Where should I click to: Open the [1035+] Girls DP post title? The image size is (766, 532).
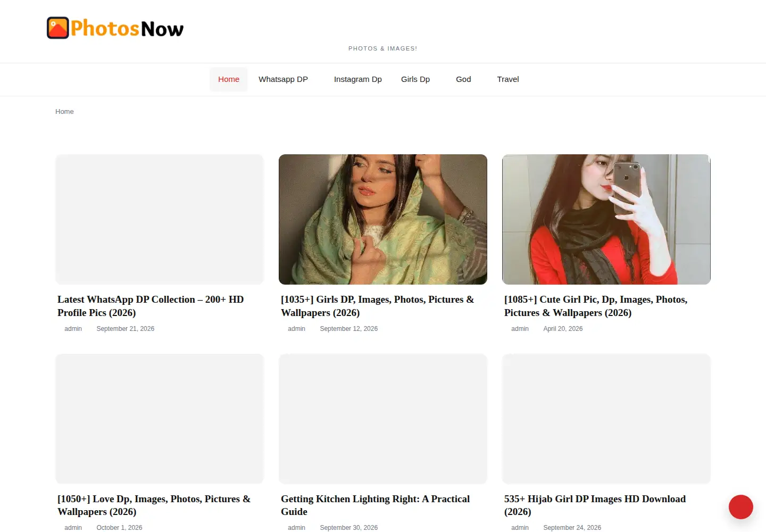[378, 306]
